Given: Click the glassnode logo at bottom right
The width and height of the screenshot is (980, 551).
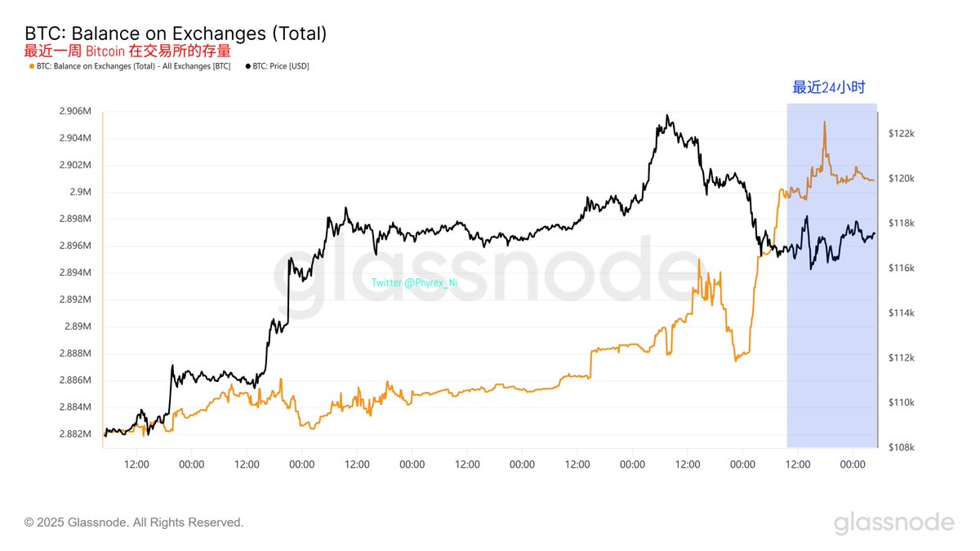Looking at the screenshot, I should click(x=893, y=522).
